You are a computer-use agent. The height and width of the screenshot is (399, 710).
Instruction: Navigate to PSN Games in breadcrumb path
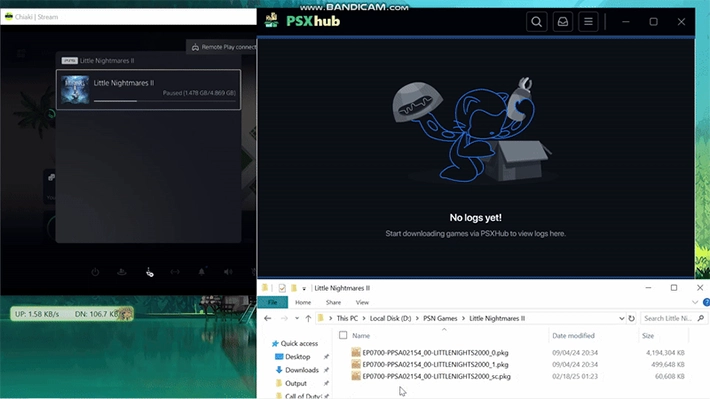440,318
